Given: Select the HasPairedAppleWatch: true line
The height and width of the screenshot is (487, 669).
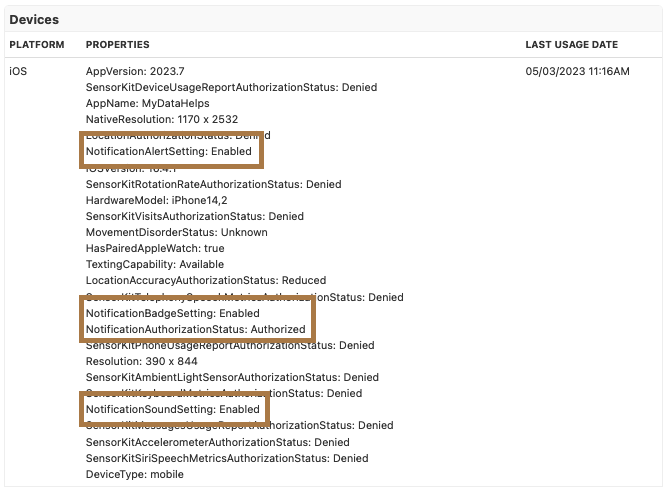Looking at the screenshot, I should [155, 248].
